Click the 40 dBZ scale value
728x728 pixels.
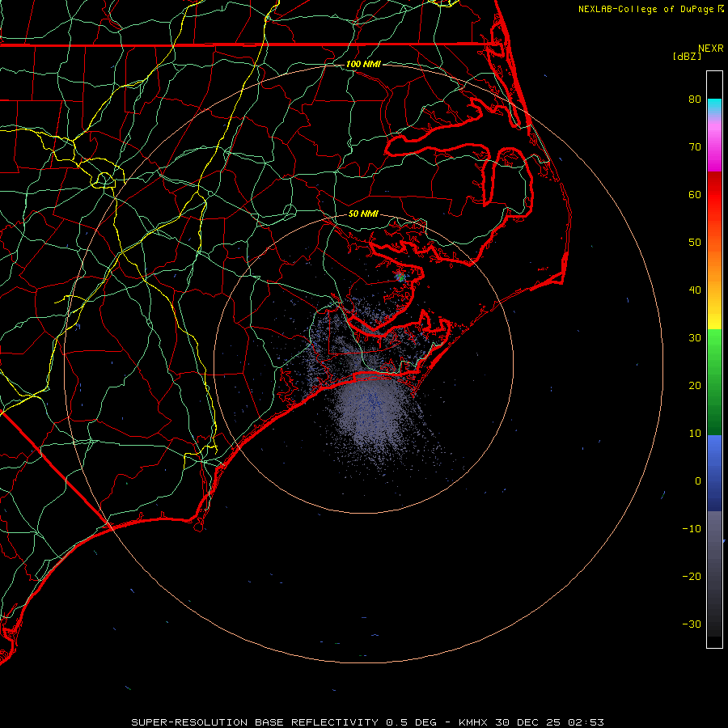coord(695,290)
